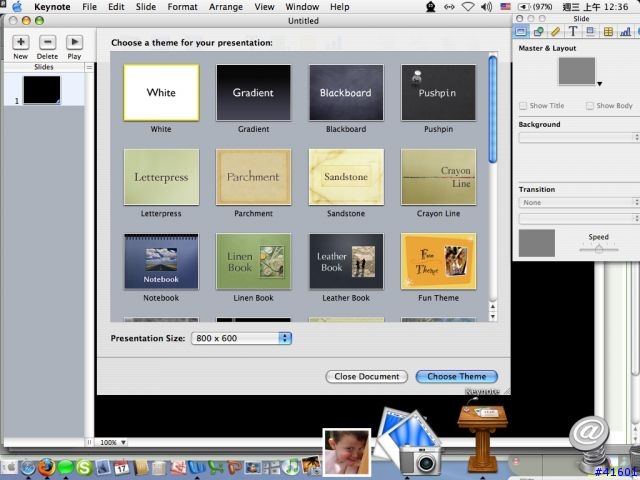This screenshot has height=480, width=640.
Task: Open the Text inspector T icon
Action: 573,31
